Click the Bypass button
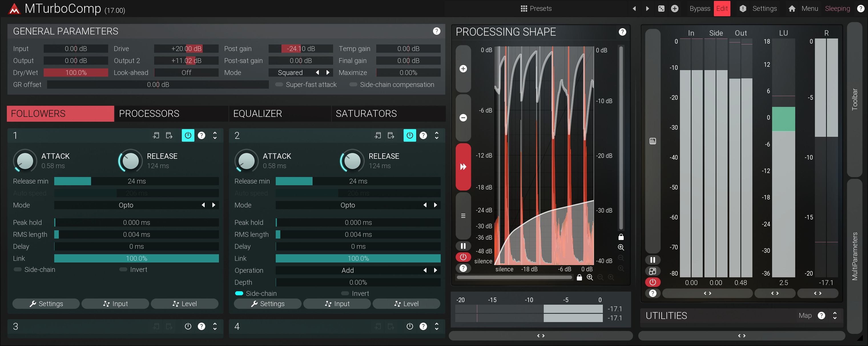868x346 pixels. 700,9
